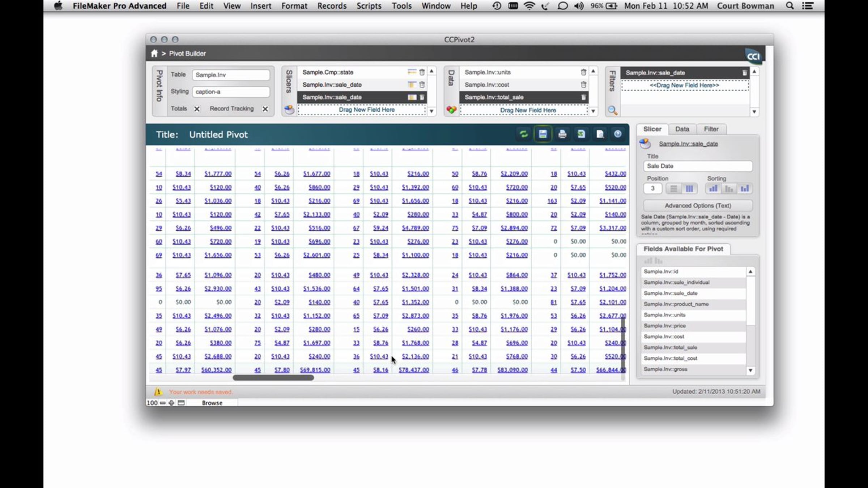This screenshot has width=868, height=488.
Task: Set slicer position to column layout toggle
Action: tap(689, 189)
